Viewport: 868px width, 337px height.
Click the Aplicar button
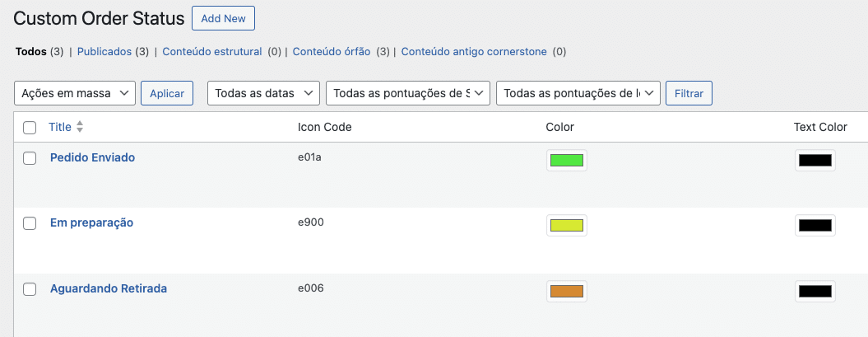[167, 93]
